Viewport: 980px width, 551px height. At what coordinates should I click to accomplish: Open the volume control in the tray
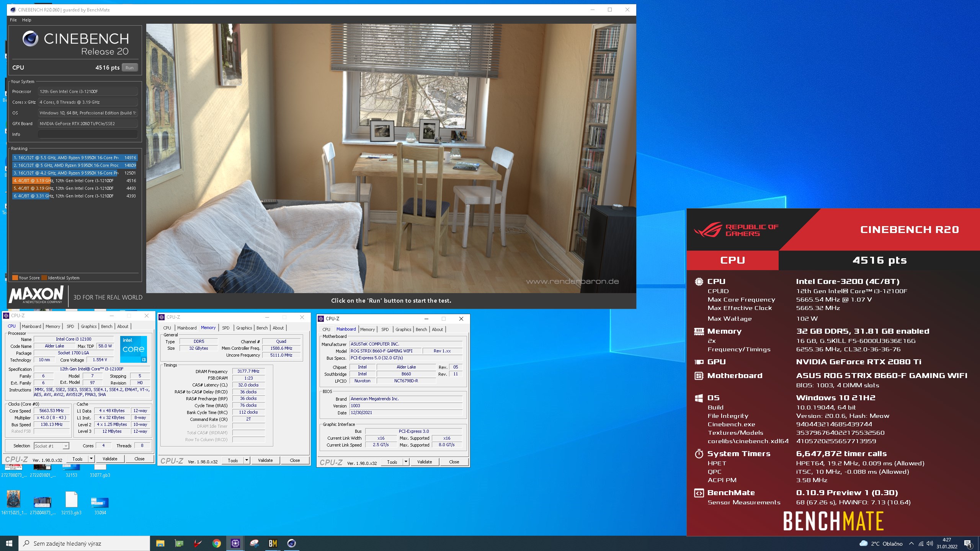(930, 543)
